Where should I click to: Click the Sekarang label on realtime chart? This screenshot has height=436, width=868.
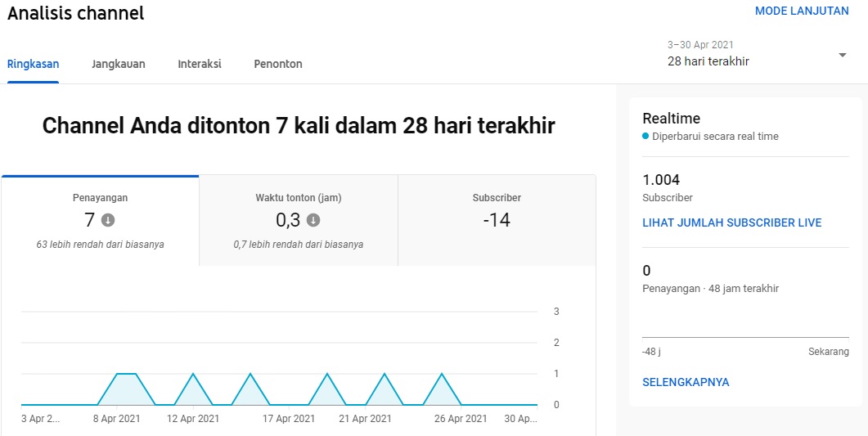point(829,352)
